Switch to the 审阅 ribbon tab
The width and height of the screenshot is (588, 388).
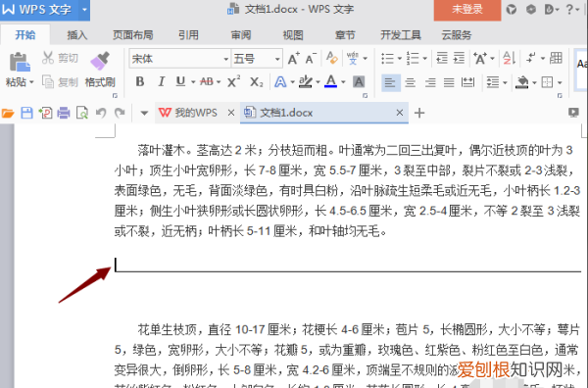tap(241, 35)
